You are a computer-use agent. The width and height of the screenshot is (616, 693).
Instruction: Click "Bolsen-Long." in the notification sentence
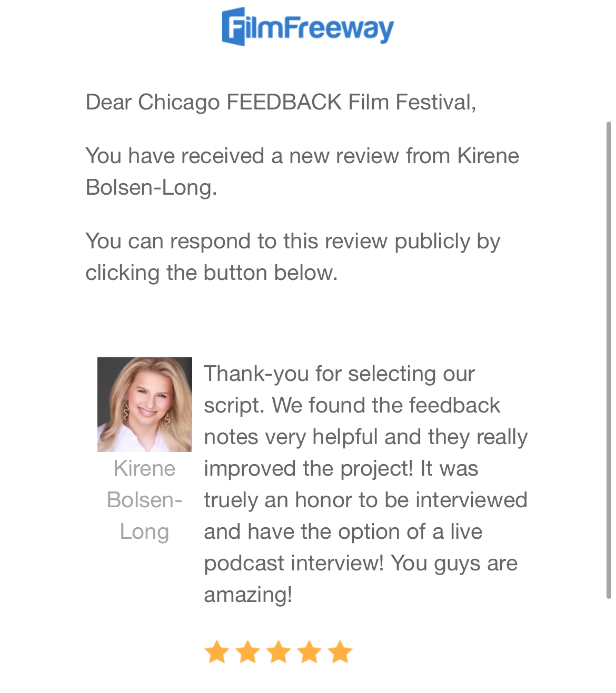tap(151, 188)
